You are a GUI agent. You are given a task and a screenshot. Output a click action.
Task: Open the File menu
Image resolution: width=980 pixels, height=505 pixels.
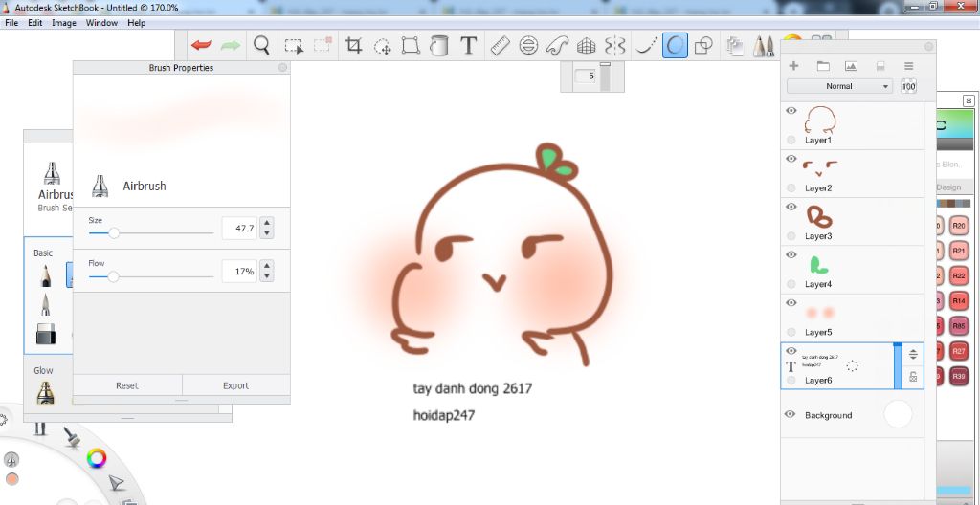click(11, 23)
